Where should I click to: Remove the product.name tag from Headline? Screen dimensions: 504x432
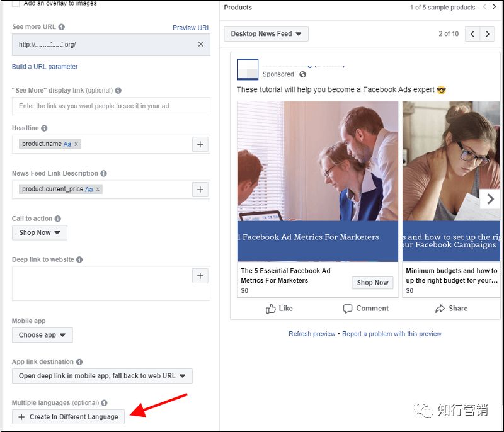point(76,144)
